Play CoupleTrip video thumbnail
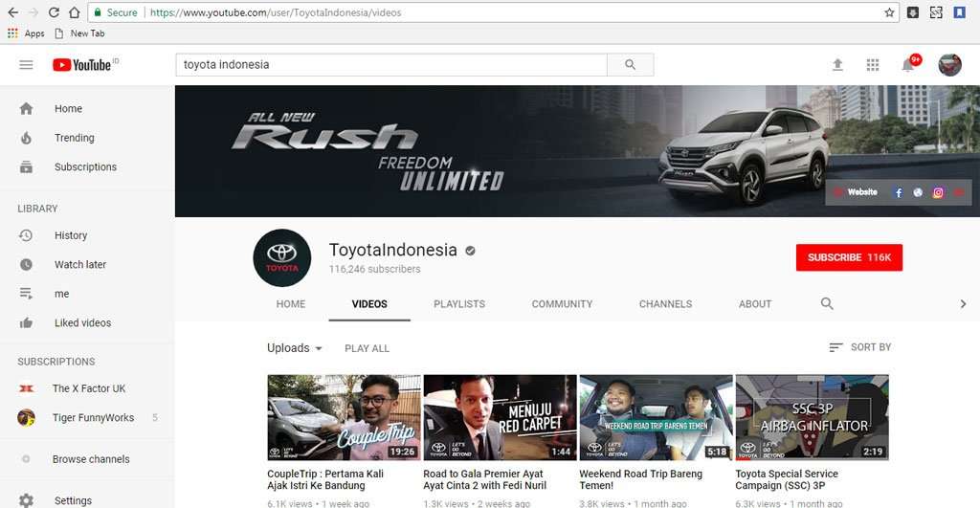 coord(345,417)
